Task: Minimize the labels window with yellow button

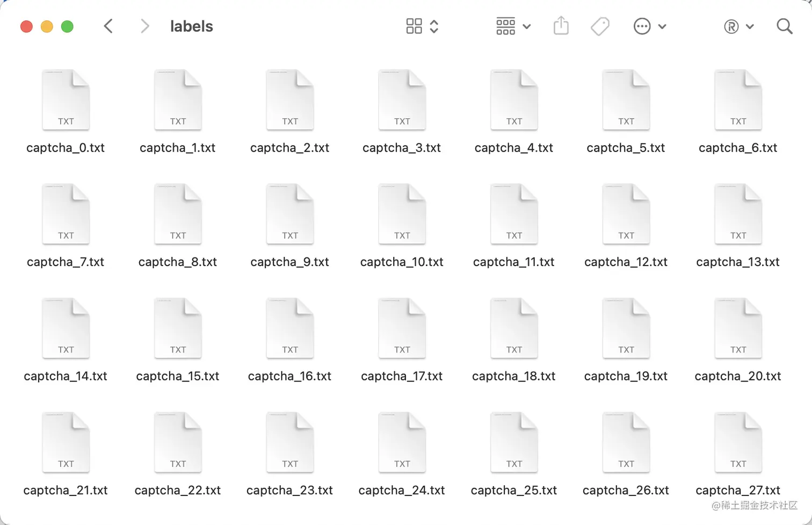Action: click(x=47, y=26)
